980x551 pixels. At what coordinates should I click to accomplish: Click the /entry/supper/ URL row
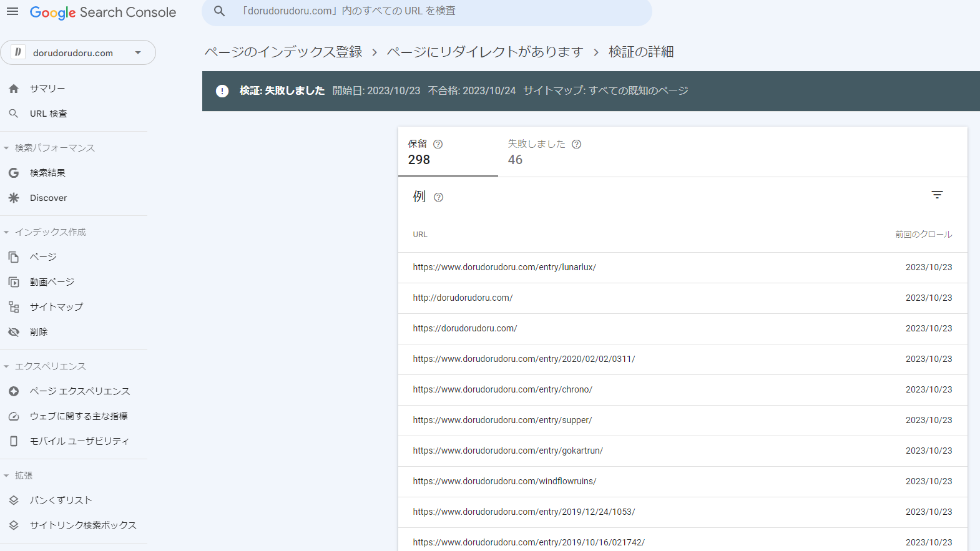click(x=683, y=421)
